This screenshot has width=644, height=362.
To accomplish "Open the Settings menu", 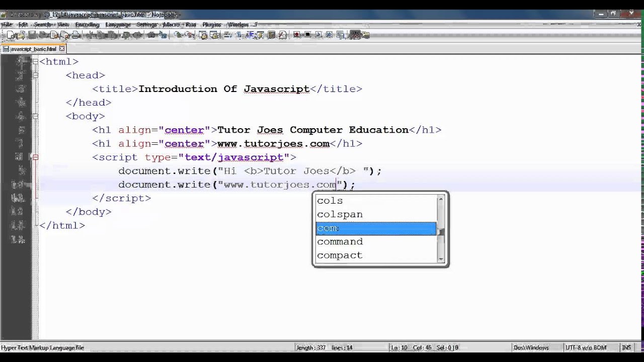I will (x=147, y=24).
